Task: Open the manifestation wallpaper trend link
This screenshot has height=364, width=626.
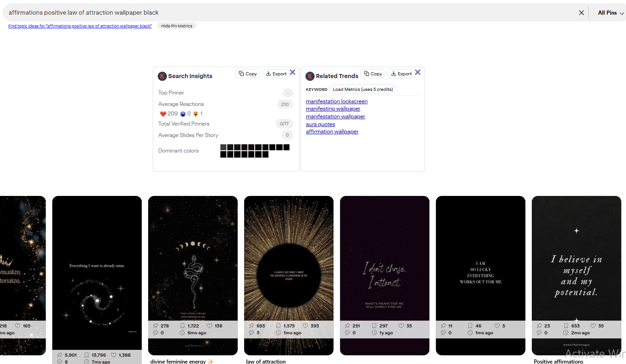Action: [336, 116]
